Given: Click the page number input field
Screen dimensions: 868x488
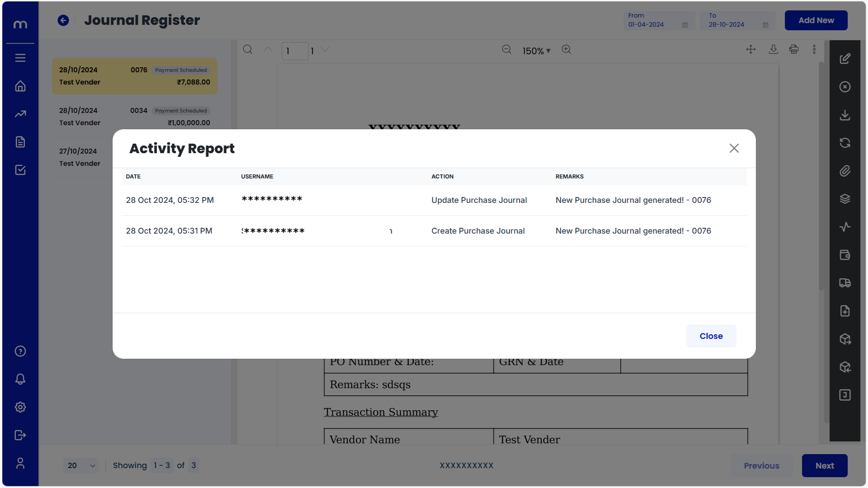Looking at the screenshot, I should 295,51.
